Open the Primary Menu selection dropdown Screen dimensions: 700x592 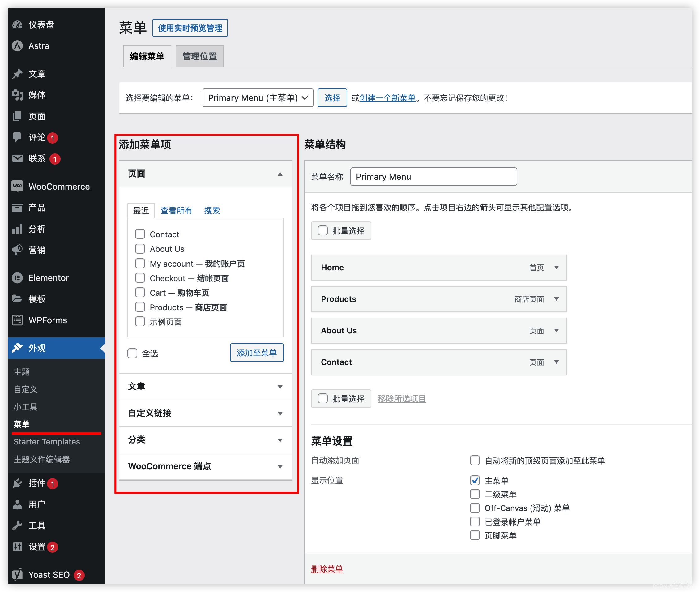tap(258, 98)
